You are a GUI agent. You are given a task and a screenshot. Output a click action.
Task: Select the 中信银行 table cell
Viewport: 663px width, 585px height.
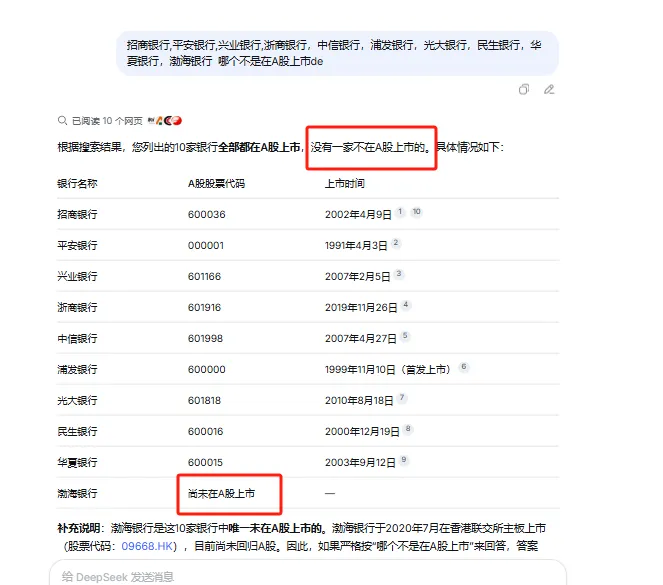(x=77, y=338)
